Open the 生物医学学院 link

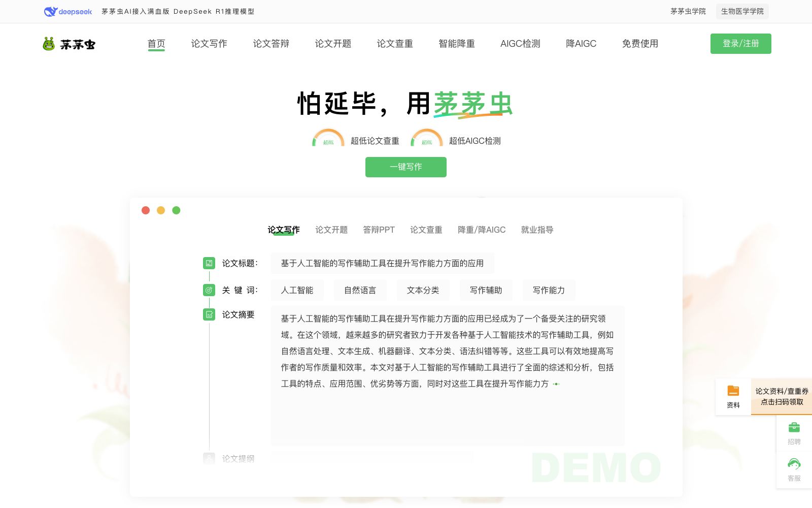pos(742,11)
